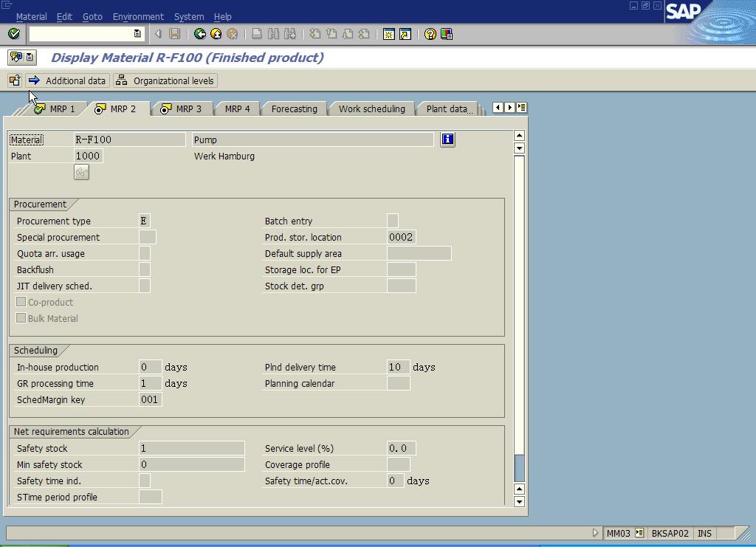Open the Environment menu
The width and height of the screenshot is (756, 547).
pyautogui.click(x=138, y=16)
